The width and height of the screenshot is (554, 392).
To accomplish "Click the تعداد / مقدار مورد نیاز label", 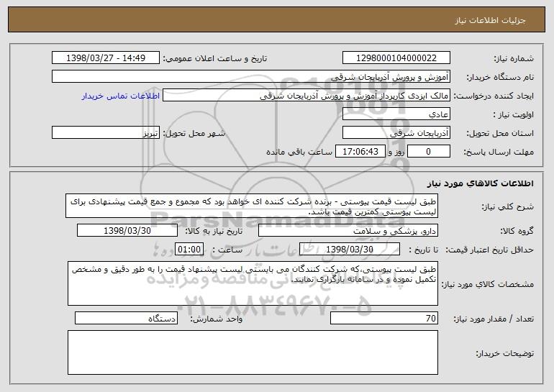I will point(494,319).
